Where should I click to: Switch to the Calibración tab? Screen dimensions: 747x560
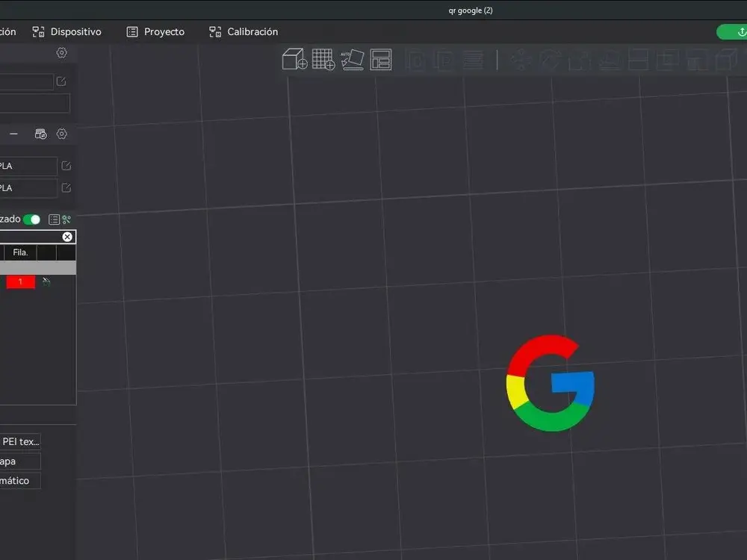(x=244, y=32)
